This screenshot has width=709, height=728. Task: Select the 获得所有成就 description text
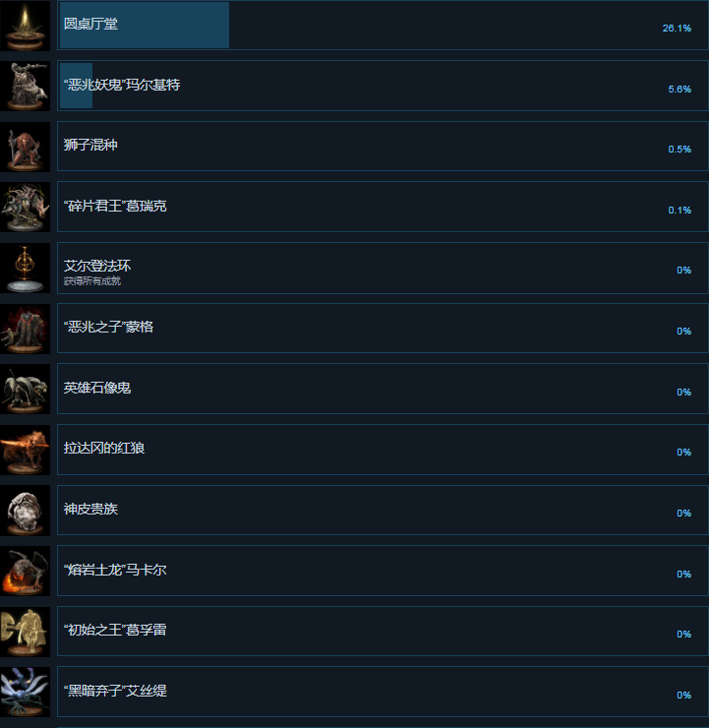pyautogui.click(x=91, y=281)
